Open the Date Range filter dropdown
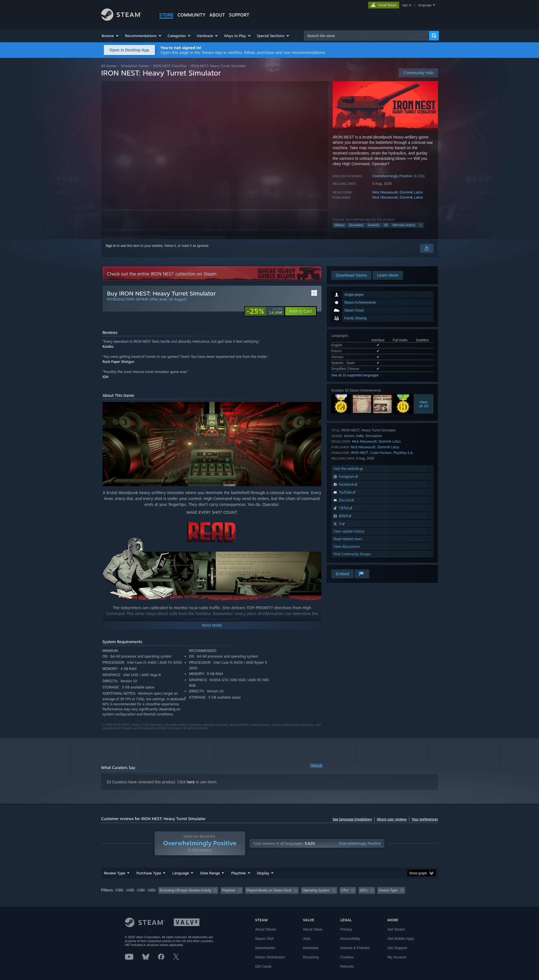The width and height of the screenshot is (539, 980). tap(212, 873)
